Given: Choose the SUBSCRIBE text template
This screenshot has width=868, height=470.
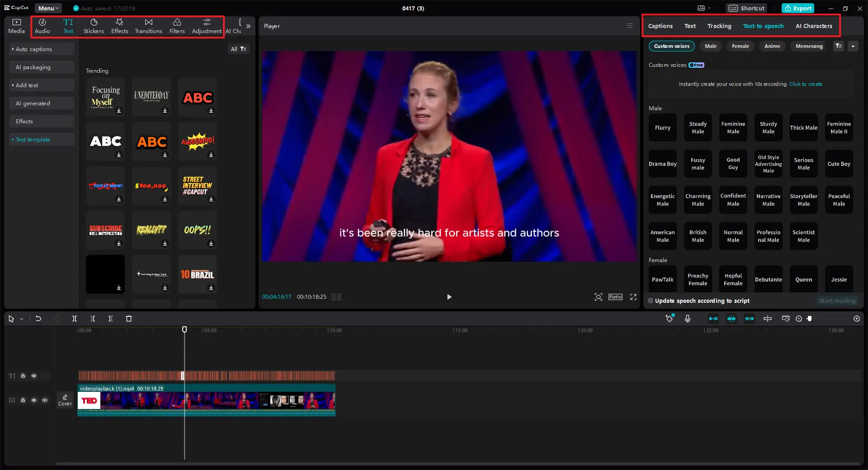Looking at the screenshot, I should tap(105, 230).
